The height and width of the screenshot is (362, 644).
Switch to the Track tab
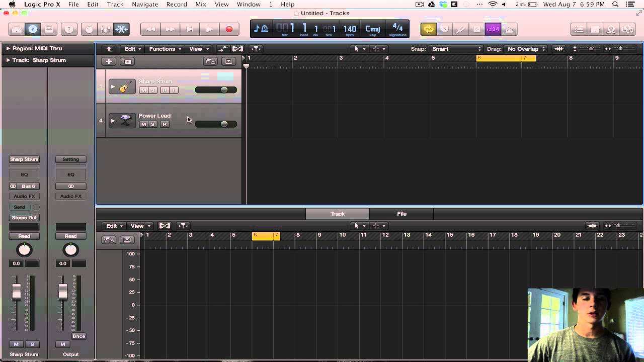[338, 214]
